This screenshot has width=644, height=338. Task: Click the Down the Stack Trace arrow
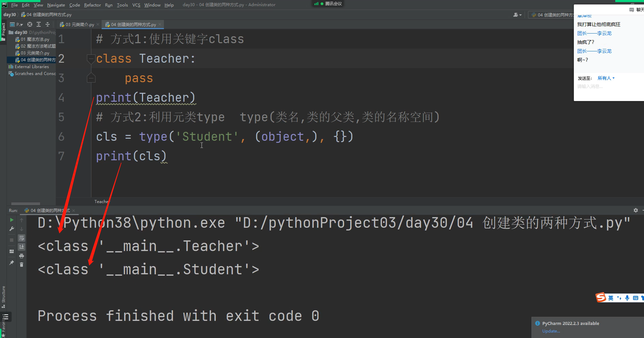tap(22, 229)
